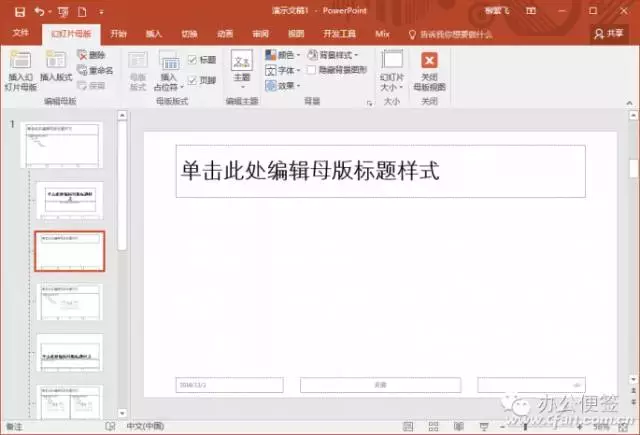Switch to the Mix tab

[382, 34]
